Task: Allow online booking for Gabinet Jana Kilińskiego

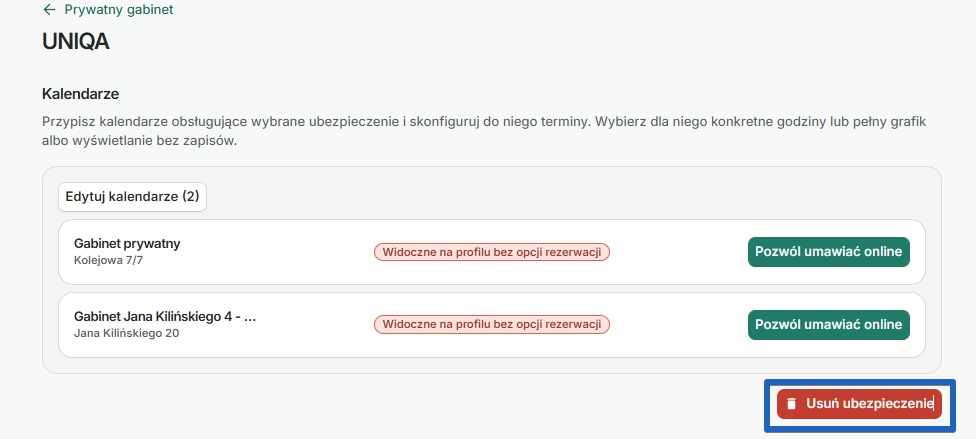Action: 828,324
